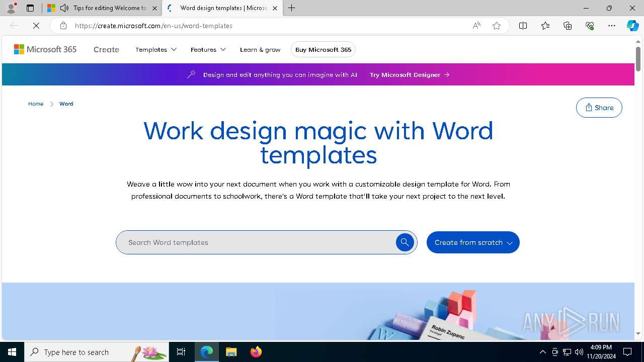Launch Firefox from taskbar
This screenshot has width=644, height=362.
(x=256, y=352)
